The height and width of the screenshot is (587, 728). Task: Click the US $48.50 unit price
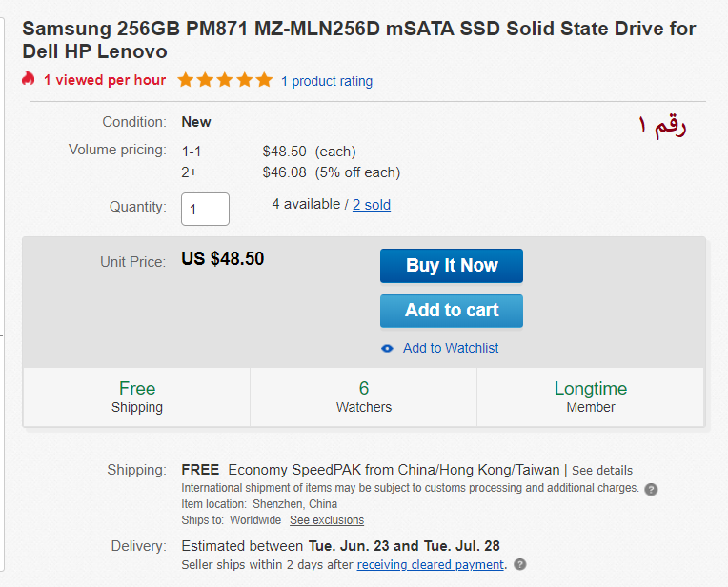(x=223, y=259)
